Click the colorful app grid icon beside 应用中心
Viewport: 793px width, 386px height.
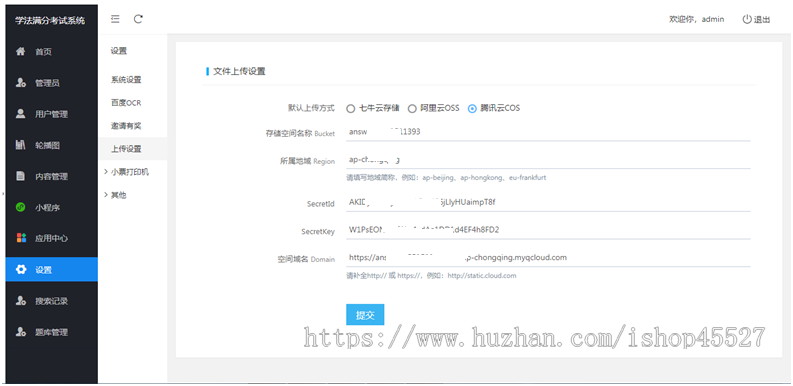click(x=21, y=238)
